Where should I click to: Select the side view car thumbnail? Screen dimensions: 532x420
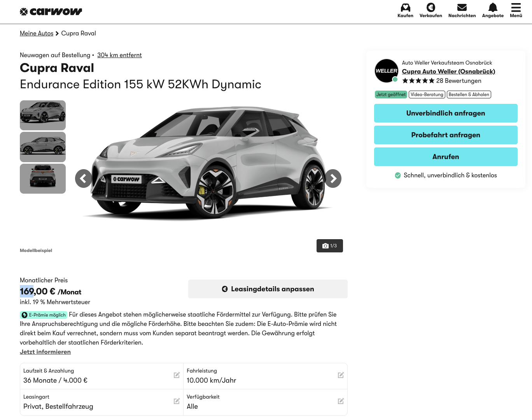[43, 147]
